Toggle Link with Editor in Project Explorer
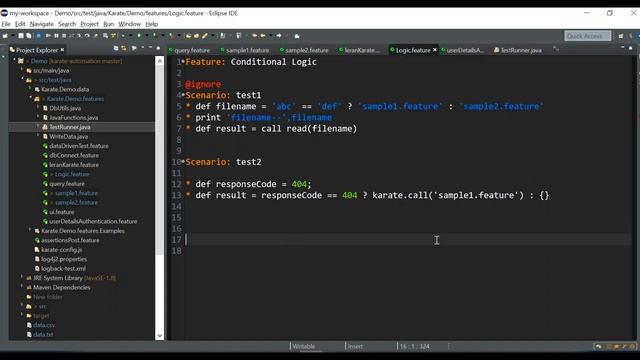640x360 pixels. coord(123,48)
